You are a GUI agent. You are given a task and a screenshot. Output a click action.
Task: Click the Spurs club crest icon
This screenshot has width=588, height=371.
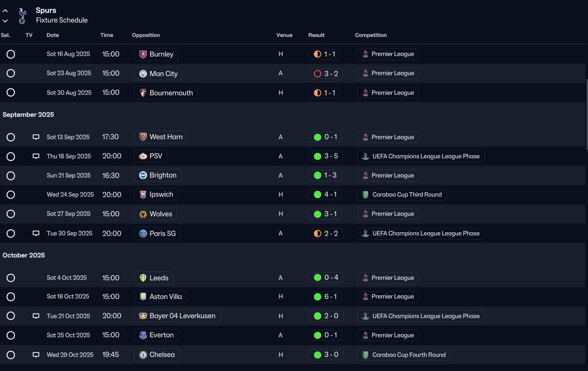pos(22,15)
